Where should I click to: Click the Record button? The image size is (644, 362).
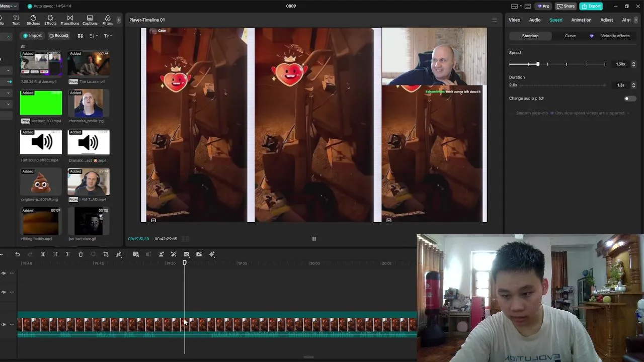(58, 36)
